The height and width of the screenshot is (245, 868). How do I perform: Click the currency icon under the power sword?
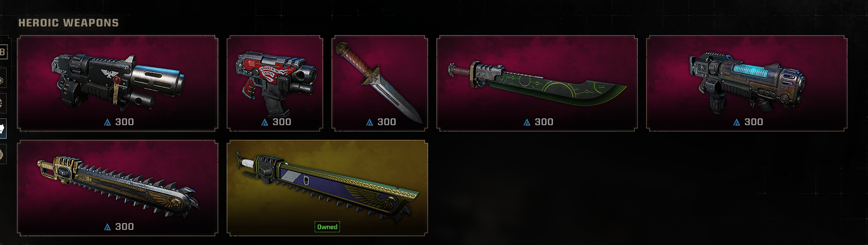[527, 122]
